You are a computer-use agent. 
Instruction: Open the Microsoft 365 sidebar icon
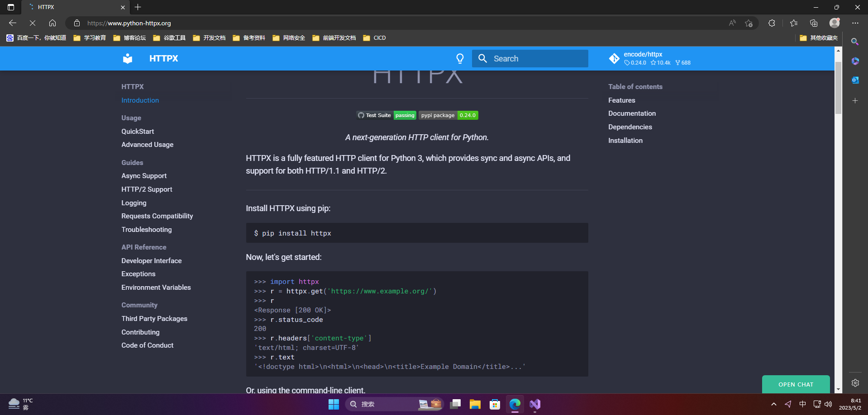(x=855, y=61)
